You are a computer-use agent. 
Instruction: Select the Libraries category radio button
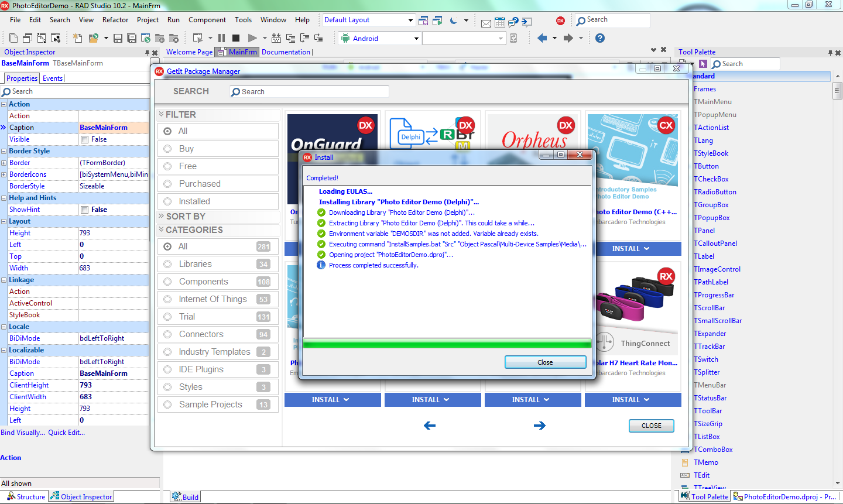(168, 264)
